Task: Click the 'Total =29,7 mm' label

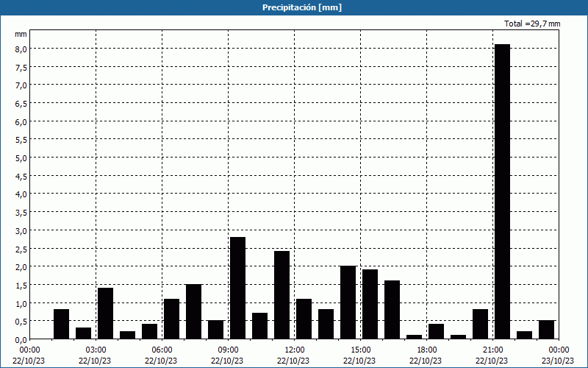Action: (532, 24)
